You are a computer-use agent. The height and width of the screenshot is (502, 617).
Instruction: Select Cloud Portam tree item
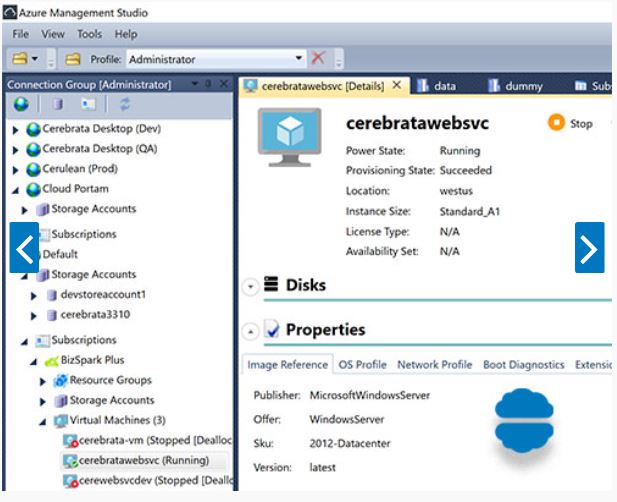(75, 189)
